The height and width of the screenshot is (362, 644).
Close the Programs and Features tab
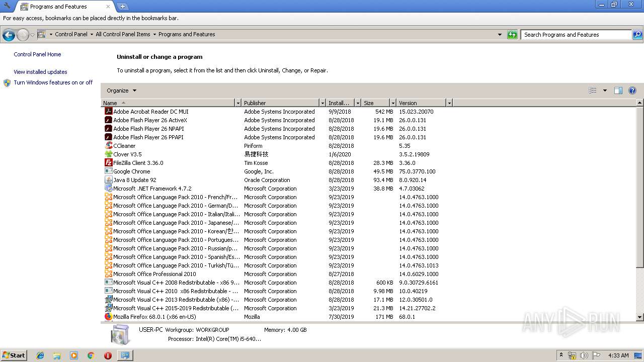point(108,7)
